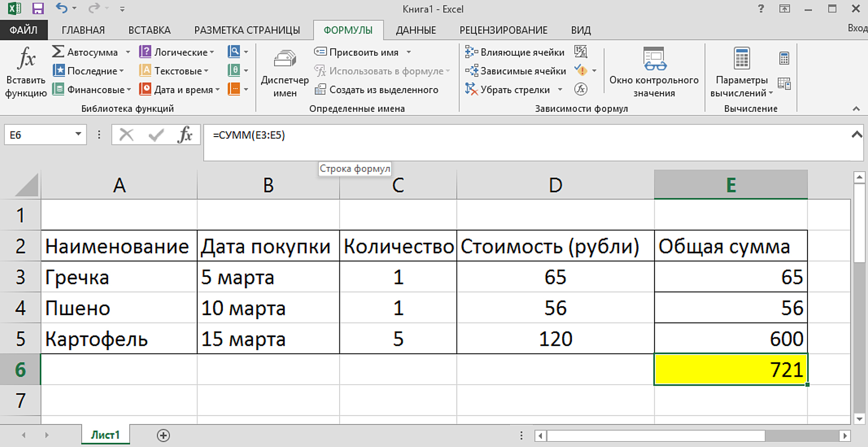Click into the formula bar text =СУММ(E3:E5)

coord(249,135)
